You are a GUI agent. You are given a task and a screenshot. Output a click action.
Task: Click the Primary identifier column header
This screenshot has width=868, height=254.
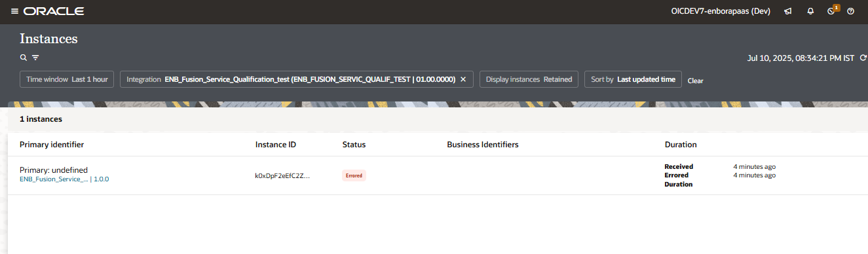point(52,144)
